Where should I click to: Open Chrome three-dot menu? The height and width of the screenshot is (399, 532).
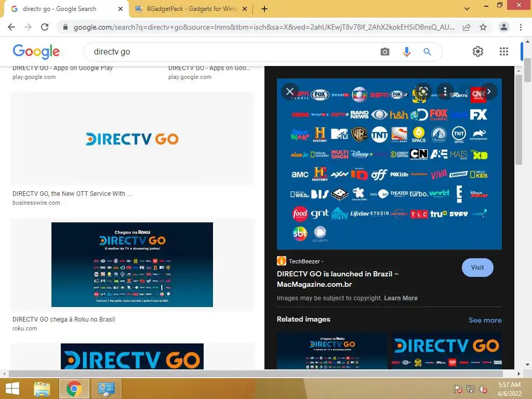521,27
